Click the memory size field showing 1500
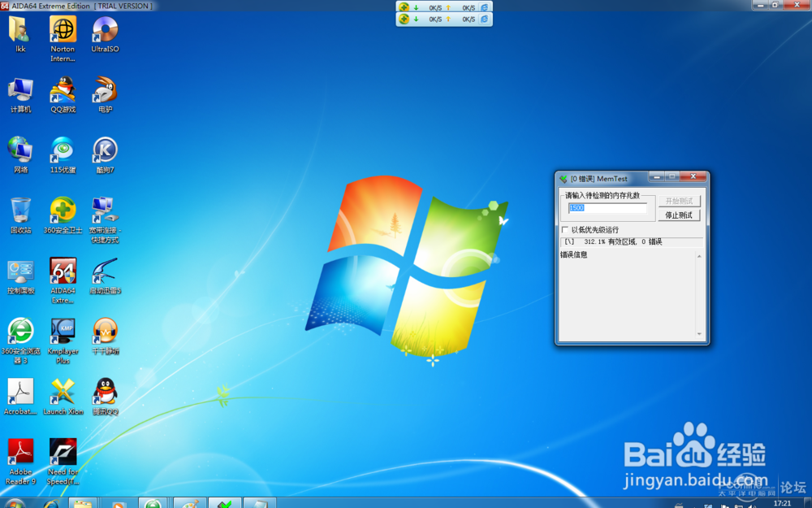Screen dimensions: 812x508 coord(607,208)
